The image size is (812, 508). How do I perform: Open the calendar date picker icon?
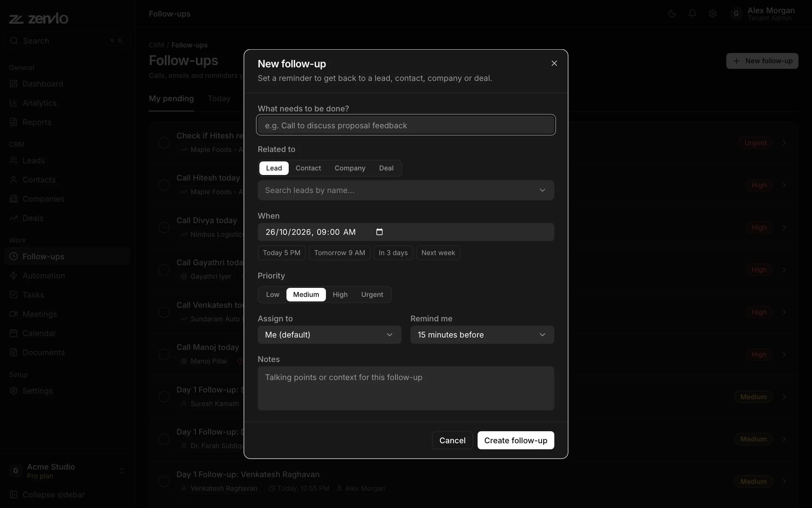[379, 232]
